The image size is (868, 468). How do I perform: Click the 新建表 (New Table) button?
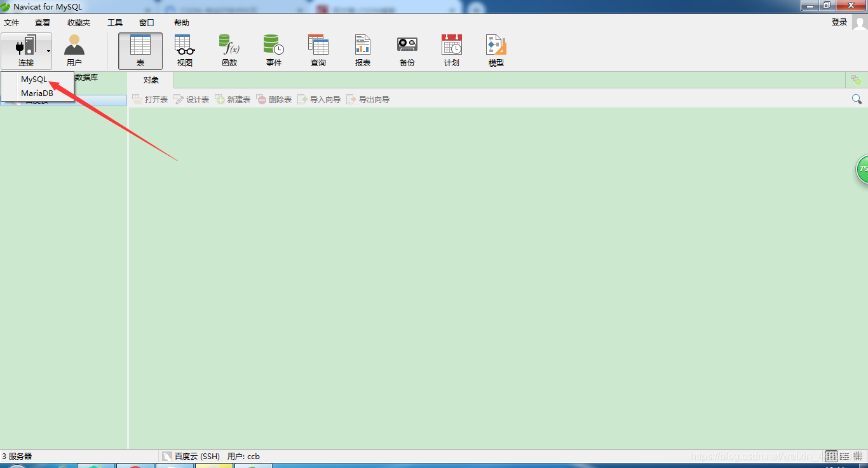click(x=233, y=100)
